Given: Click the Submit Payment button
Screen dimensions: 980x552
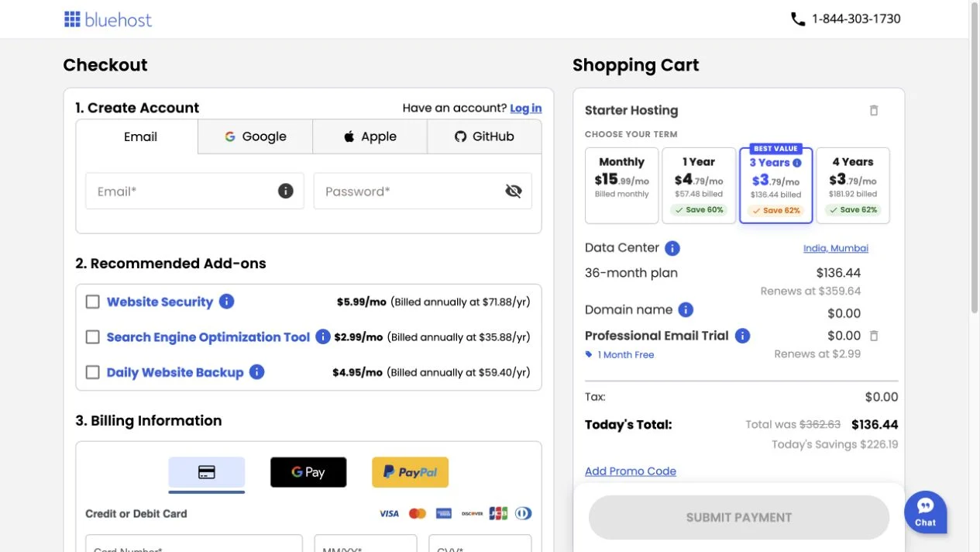Looking at the screenshot, I should 739,517.
